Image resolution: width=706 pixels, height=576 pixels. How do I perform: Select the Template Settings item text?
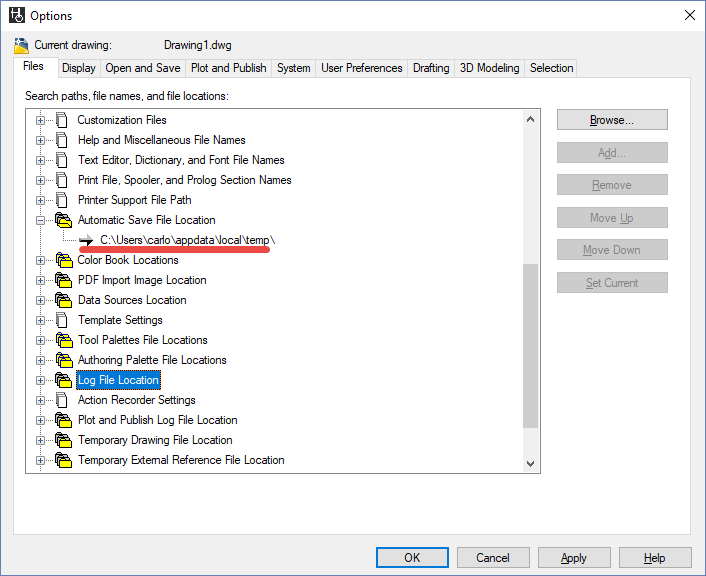(120, 320)
